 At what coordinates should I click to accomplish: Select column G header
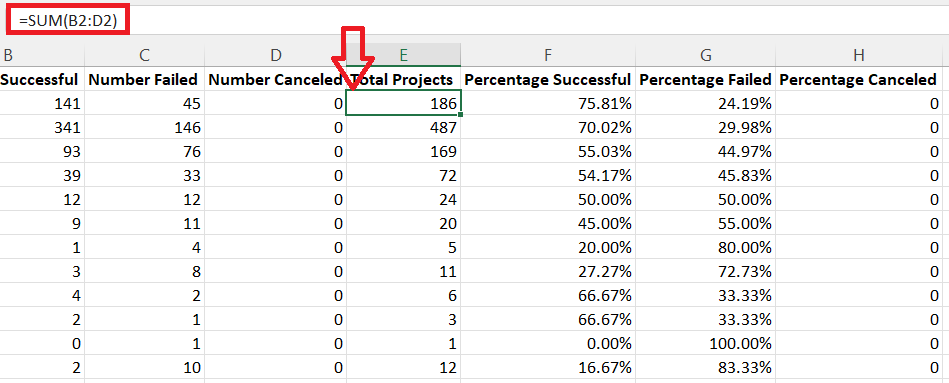705,55
